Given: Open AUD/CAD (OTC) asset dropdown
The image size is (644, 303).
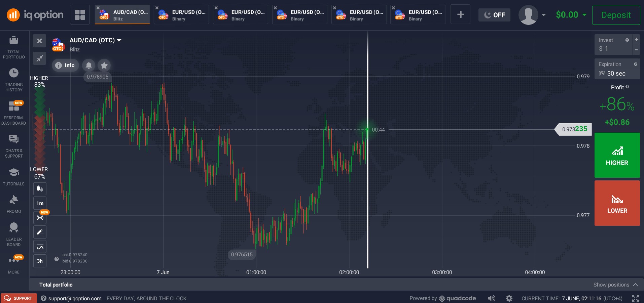Looking at the screenshot, I should pyautogui.click(x=95, y=40).
